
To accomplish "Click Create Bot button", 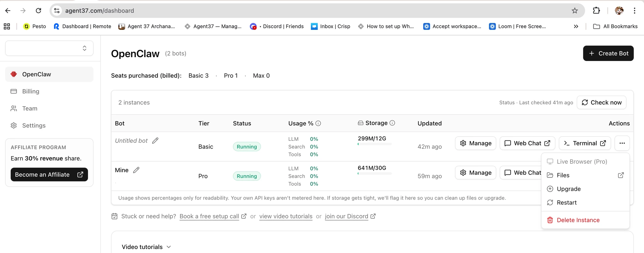I will coord(608,53).
